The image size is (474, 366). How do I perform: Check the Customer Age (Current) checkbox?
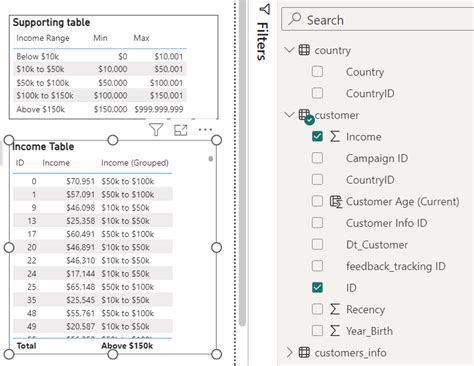(x=317, y=201)
